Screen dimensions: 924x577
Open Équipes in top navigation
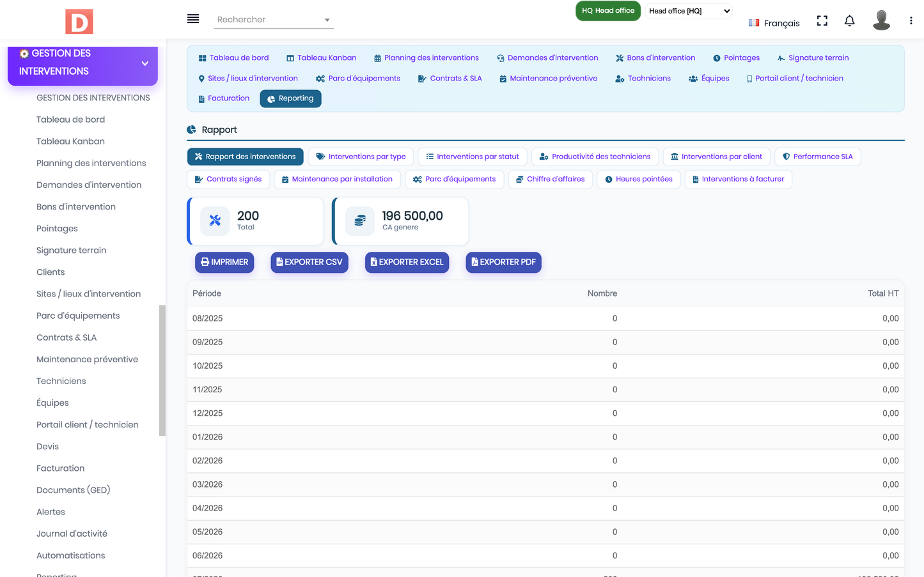pyautogui.click(x=709, y=79)
